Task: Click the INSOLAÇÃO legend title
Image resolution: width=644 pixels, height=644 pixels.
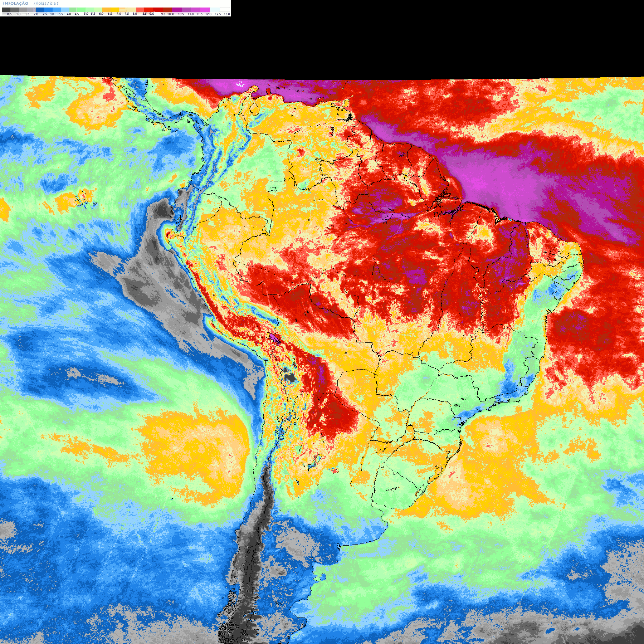Action: coord(16,3)
